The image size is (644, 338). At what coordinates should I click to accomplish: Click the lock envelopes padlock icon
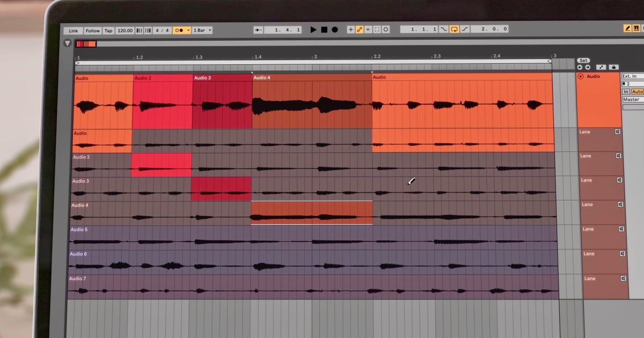[x=614, y=67]
